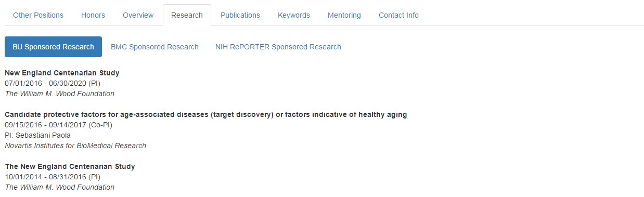Show NIH RePORTER Sponsored Research
This screenshot has width=644, height=197.
point(278,47)
